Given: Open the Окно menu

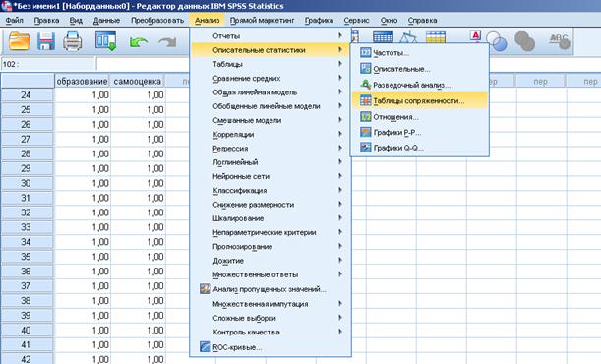Looking at the screenshot, I should (x=390, y=20).
